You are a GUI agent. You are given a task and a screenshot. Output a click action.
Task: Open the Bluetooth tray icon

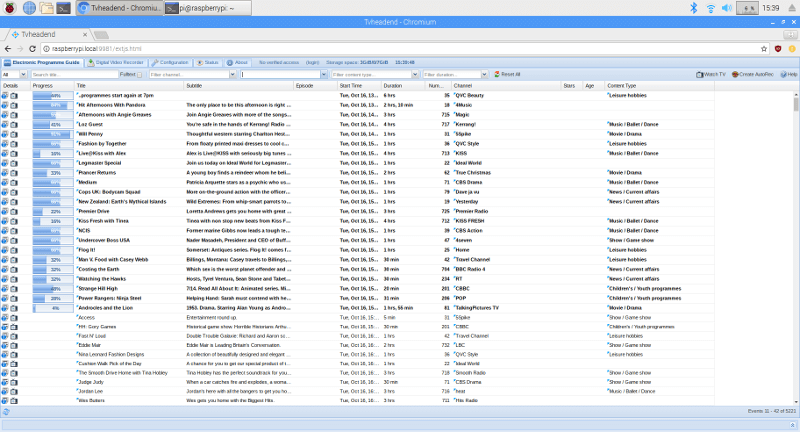click(x=693, y=8)
